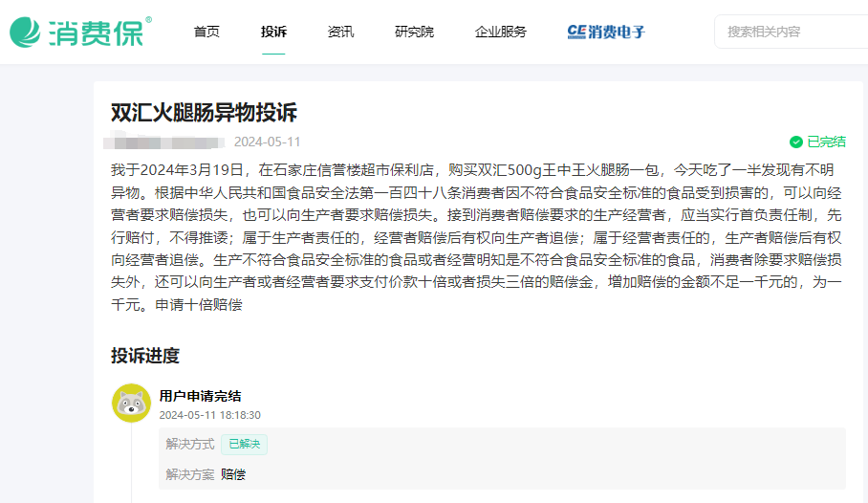This screenshot has width=868, height=503.
Task: Click the title 双汇火腿肠异物投诉
Action: (204, 113)
